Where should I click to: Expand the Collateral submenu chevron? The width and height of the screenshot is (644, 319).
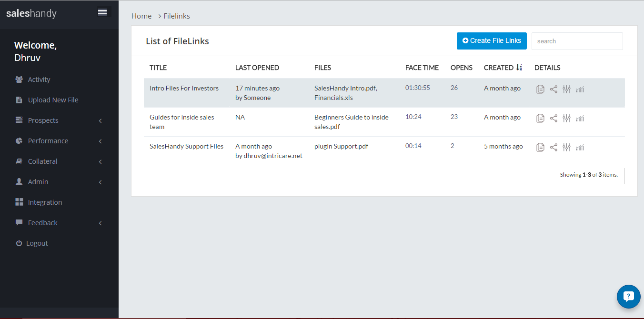[101, 162]
